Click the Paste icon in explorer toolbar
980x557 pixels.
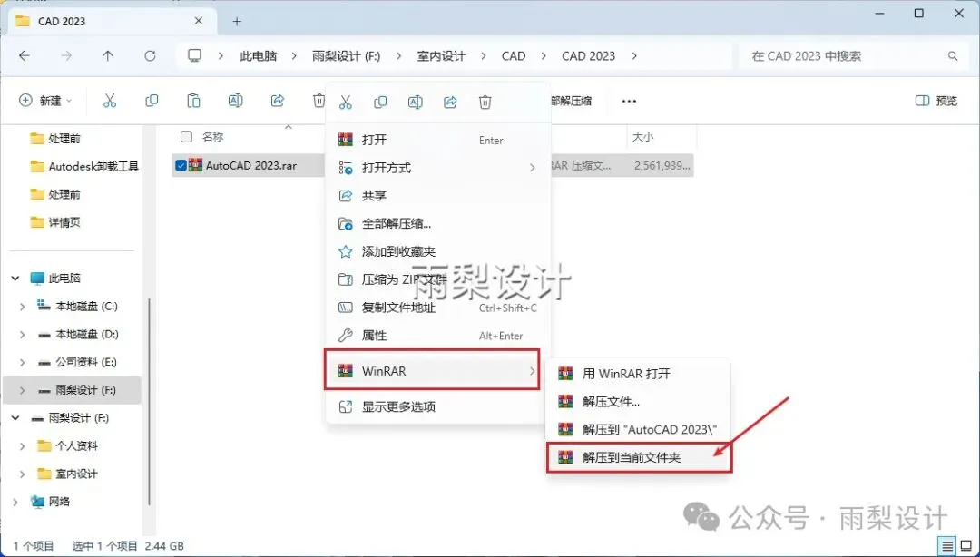coord(194,101)
